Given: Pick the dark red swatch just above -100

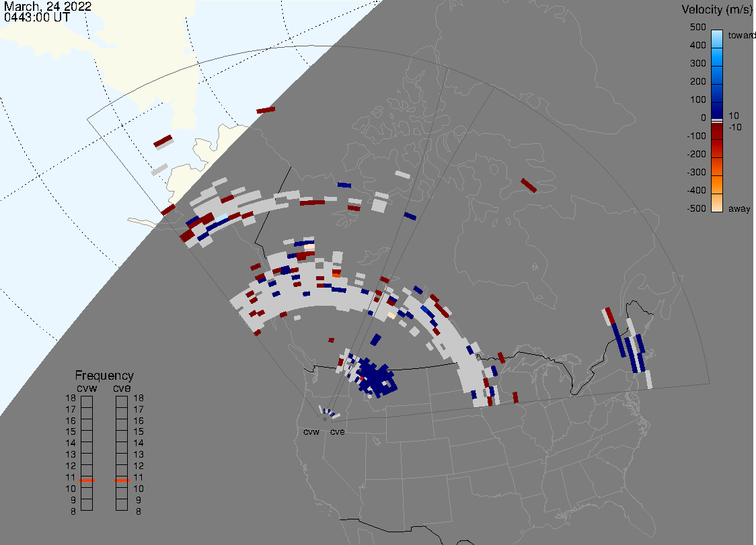Looking at the screenshot, I should (717, 130).
